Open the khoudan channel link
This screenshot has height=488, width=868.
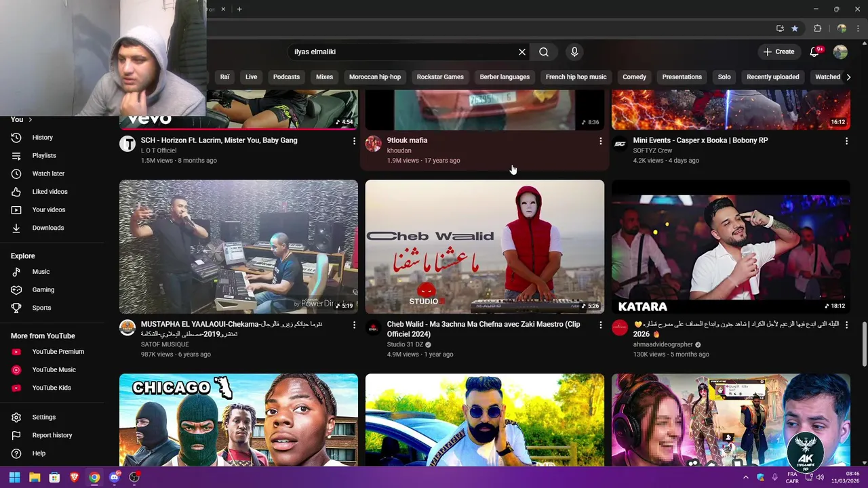(x=399, y=150)
